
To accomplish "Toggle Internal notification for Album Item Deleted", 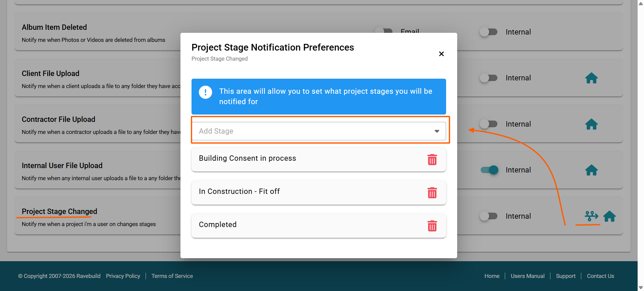I will click(488, 32).
